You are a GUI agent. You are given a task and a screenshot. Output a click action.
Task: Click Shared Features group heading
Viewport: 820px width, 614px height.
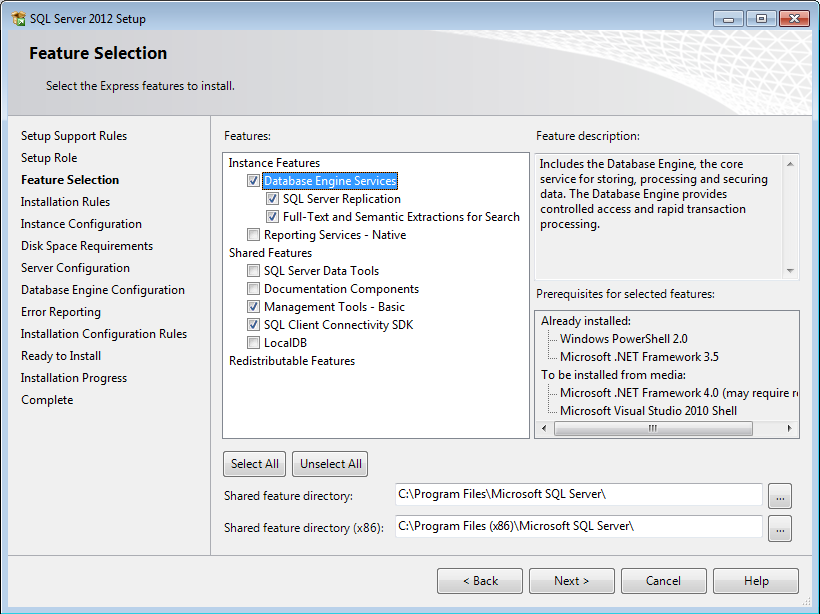[270, 253]
